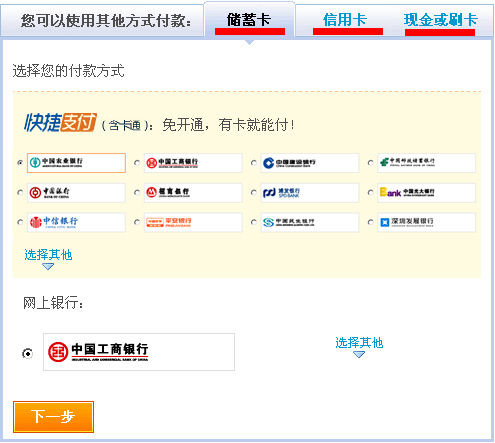Expand 选择其他 beside online banking

click(x=359, y=343)
